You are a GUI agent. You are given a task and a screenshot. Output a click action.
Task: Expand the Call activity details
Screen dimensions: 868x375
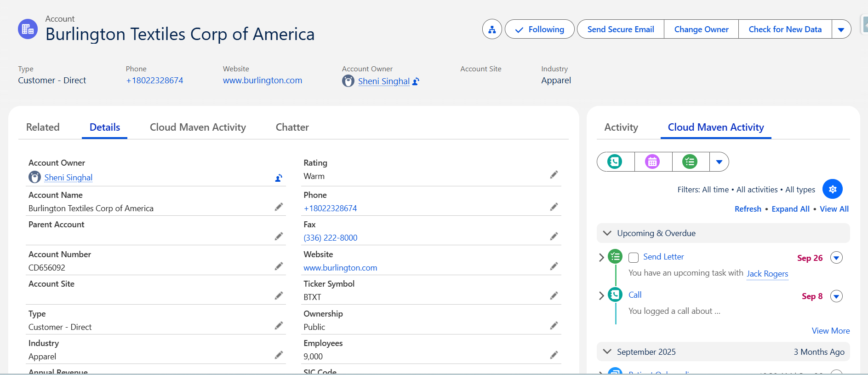[601, 296]
